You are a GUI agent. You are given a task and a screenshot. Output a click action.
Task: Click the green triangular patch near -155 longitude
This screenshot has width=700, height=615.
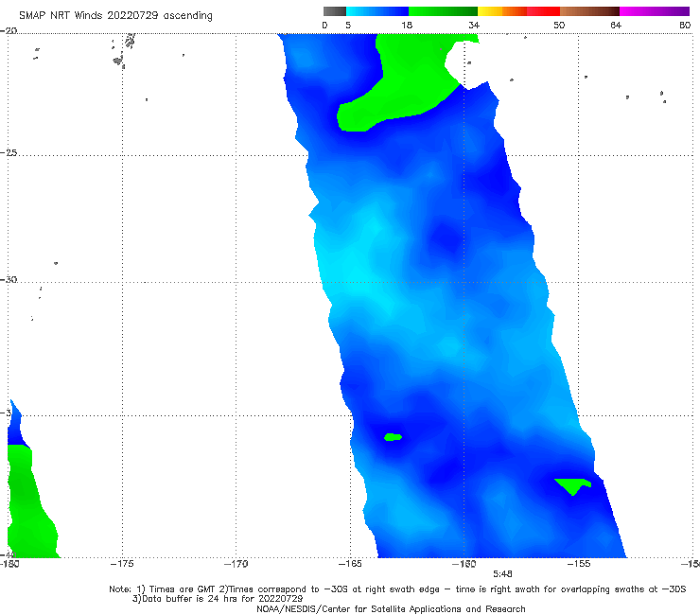click(572, 485)
